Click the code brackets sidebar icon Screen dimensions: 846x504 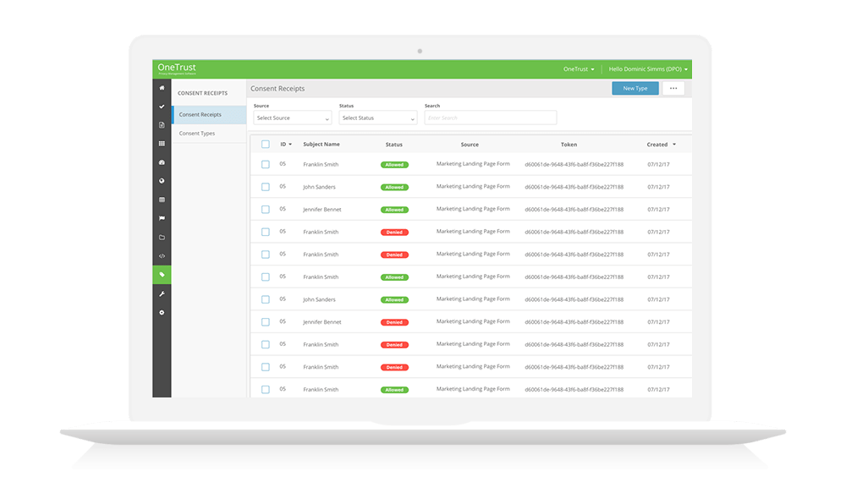[162, 256]
